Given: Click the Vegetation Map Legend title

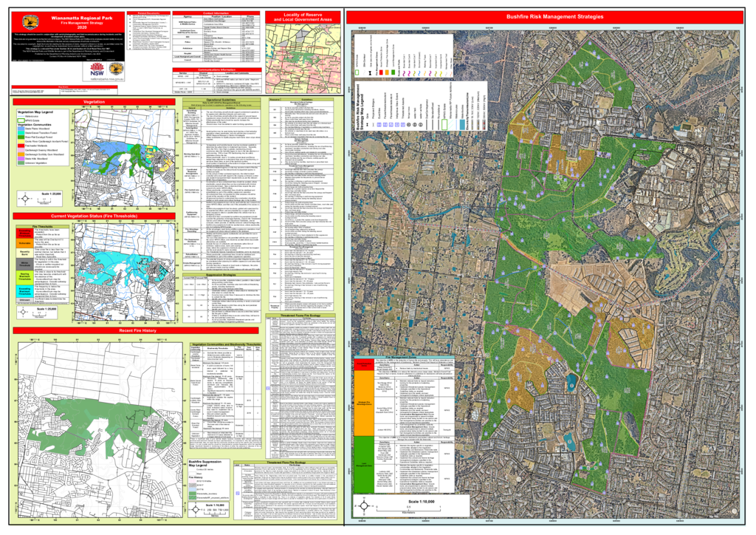Looking at the screenshot, I should [x=35, y=112].
